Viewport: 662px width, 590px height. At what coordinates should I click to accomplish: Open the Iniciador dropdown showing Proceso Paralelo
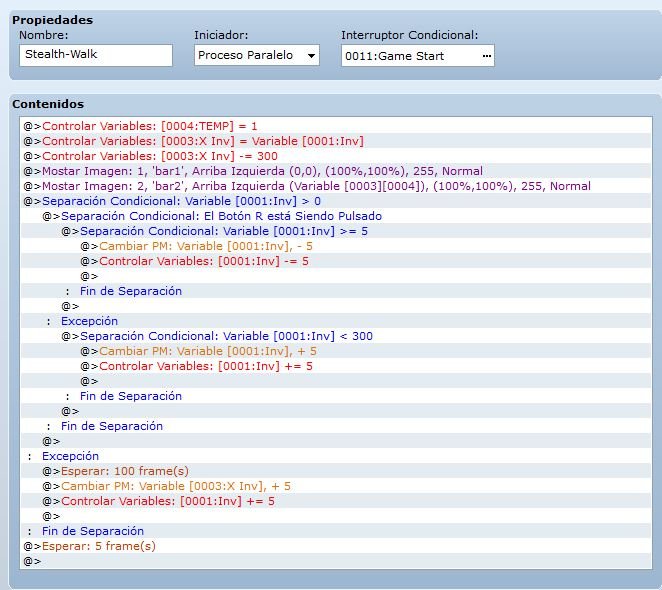(257, 55)
